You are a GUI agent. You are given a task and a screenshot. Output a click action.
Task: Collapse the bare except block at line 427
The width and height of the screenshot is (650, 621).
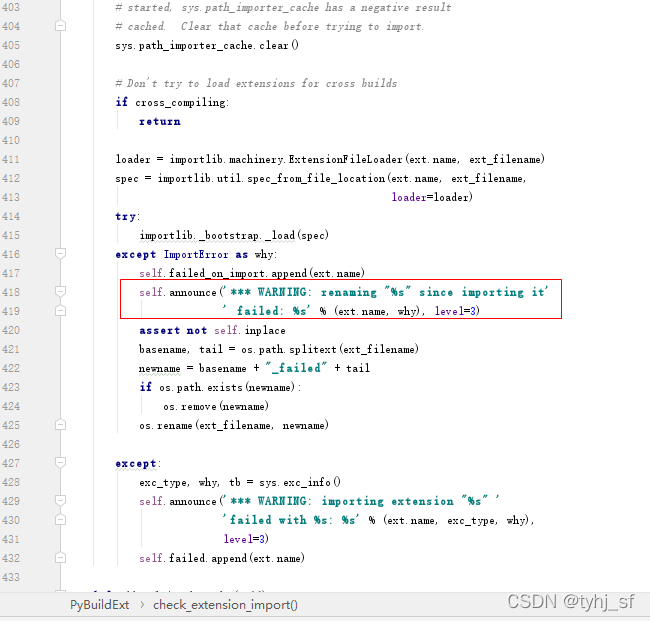pos(61,463)
